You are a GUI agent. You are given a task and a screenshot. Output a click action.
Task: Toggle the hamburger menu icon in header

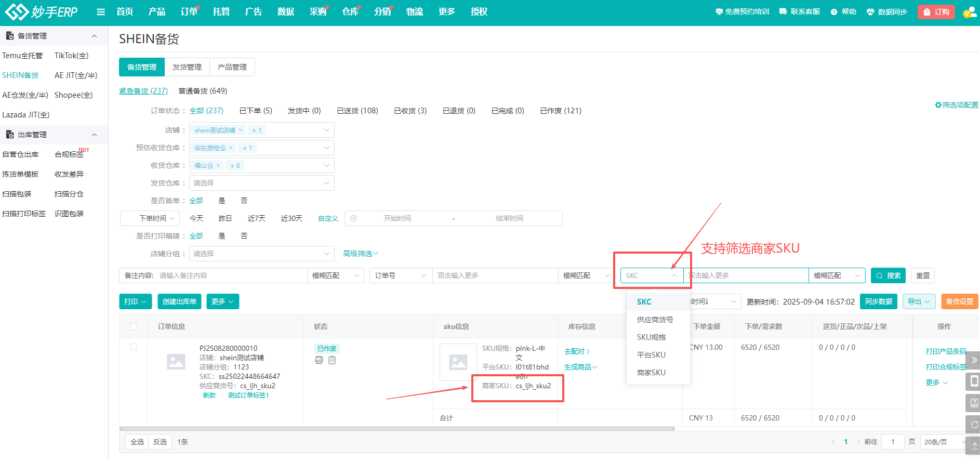coord(101,12)
